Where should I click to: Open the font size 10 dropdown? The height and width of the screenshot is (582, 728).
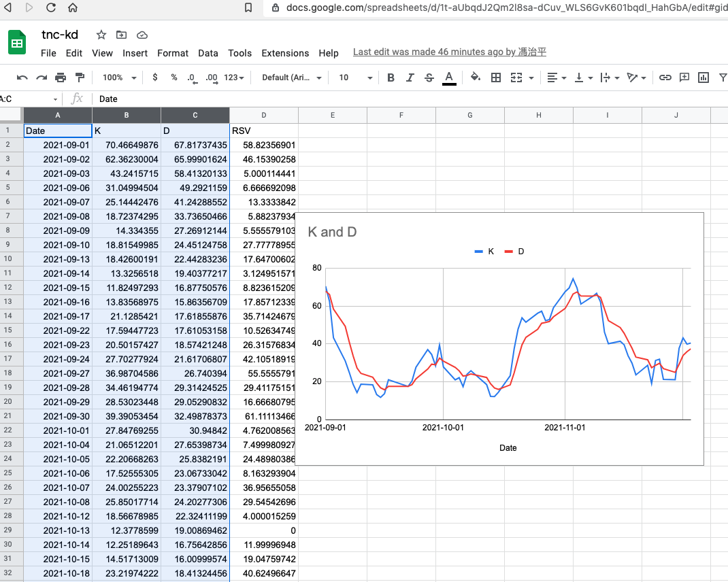point(352,78)
